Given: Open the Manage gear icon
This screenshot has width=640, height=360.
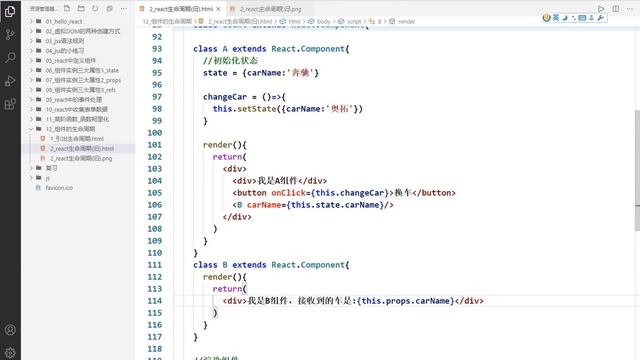Looking at the screenshot, I should click(x=10, y=352).
